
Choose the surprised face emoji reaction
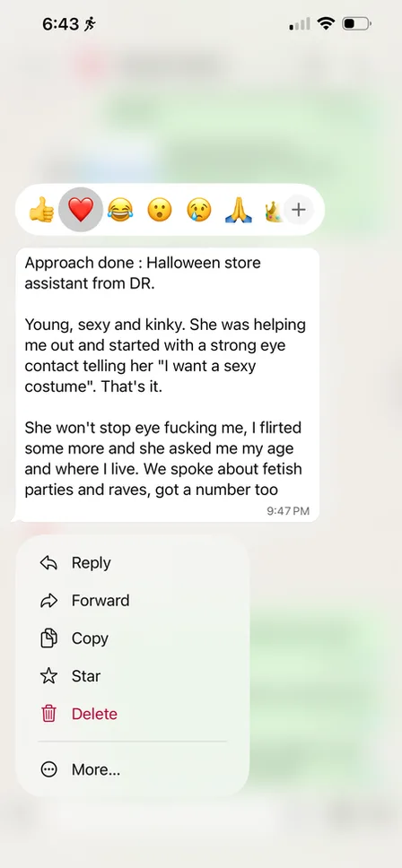(x=160, y=211)
